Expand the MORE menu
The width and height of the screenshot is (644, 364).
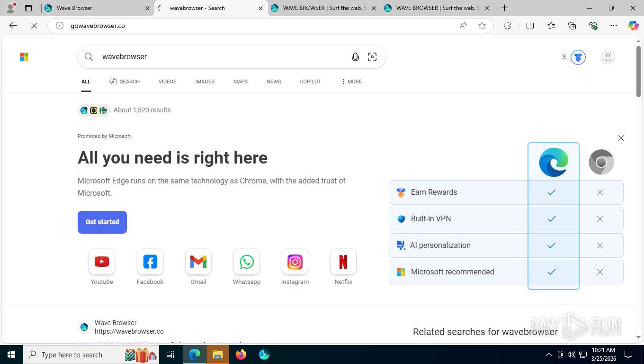352,82
